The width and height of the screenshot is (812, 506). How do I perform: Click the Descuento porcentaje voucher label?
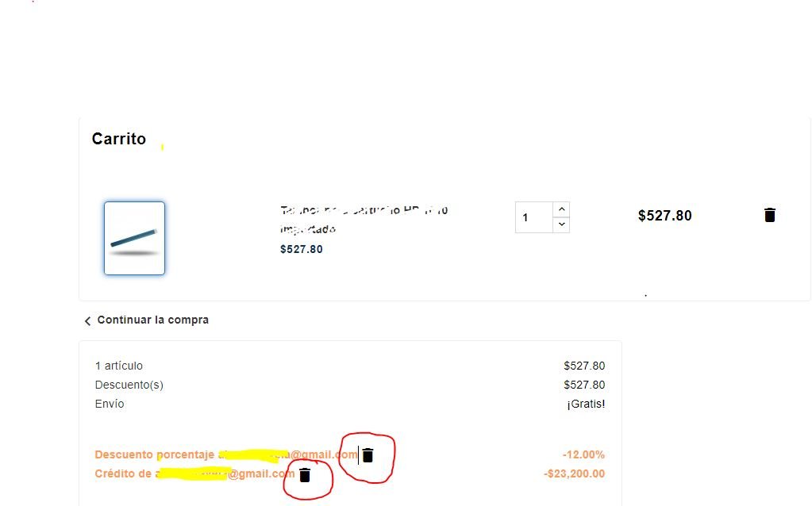coord(225,454)
